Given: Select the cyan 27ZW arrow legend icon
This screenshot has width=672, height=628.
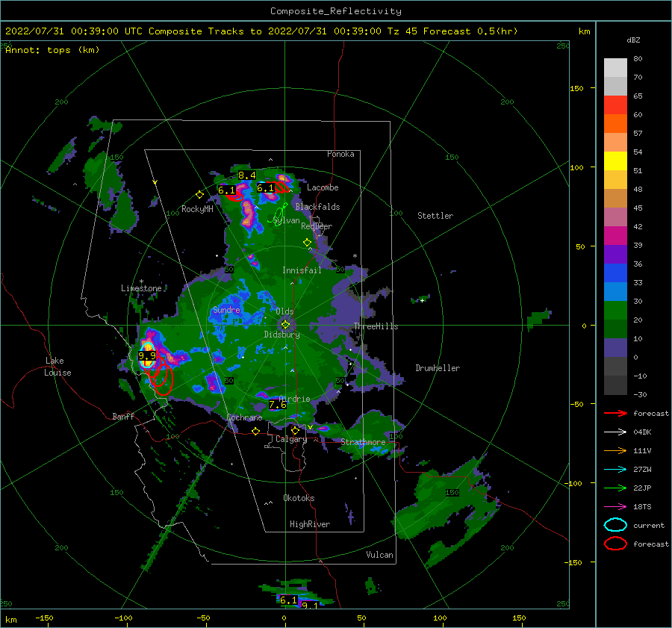Looking at the screenshot, I should 615,470.
